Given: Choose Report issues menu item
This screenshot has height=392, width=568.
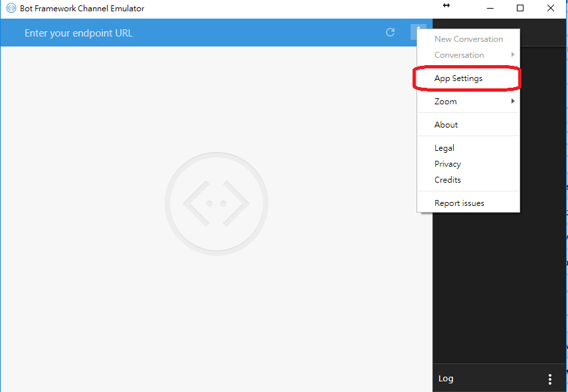Looking at the screenshot, I should pos(468,203).
